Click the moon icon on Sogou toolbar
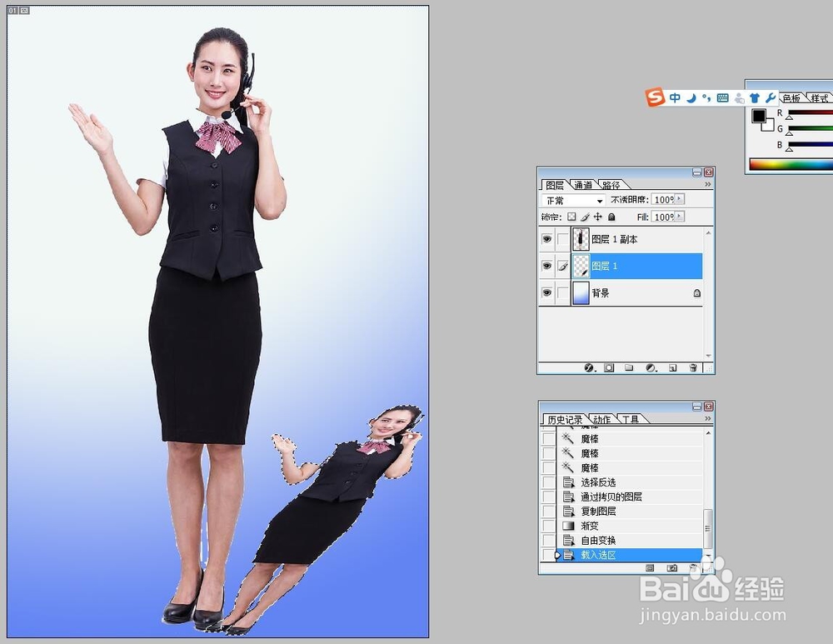Image resolution: width=833 pixels, height=644 pixels. 691,97
